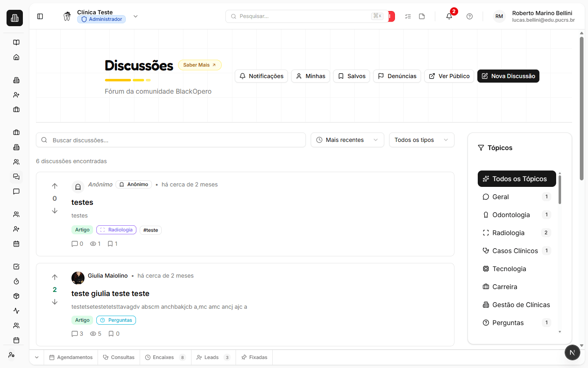Click the help question mark icon
The image size is (588, 368).
tap(469, 16)
